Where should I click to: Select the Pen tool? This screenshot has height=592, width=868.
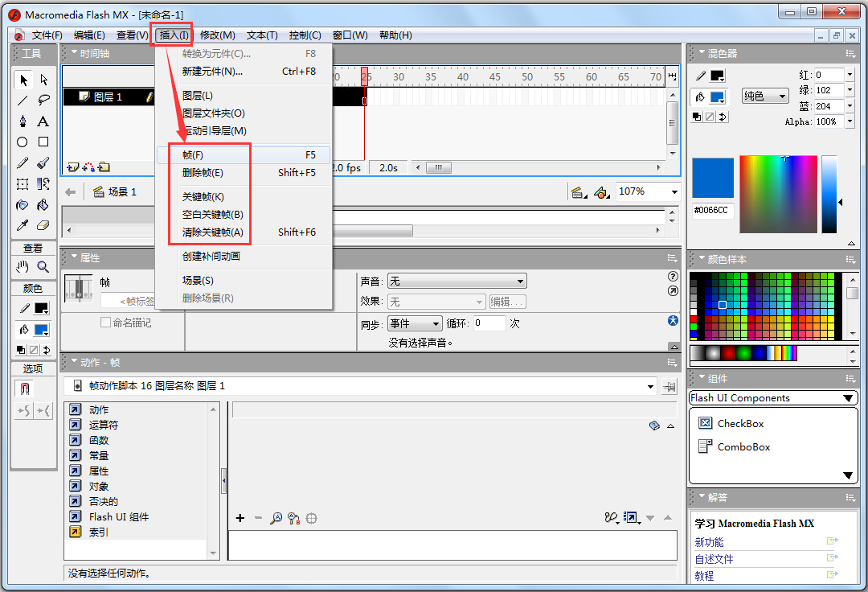(23, 121)
